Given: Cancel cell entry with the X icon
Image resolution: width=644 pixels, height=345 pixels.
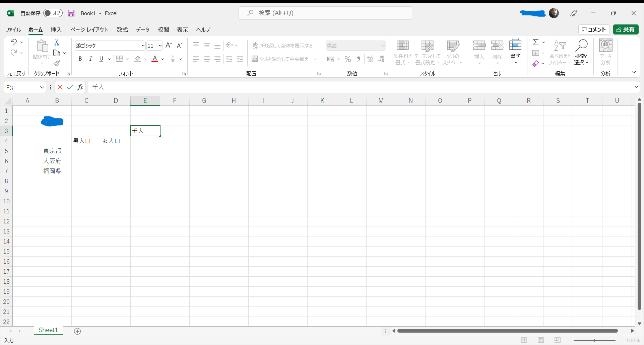Looking at the screenshot, I should [x=60, y=87].
